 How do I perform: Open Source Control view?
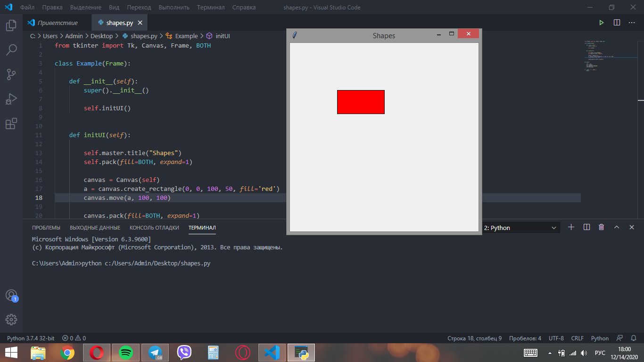11,74
